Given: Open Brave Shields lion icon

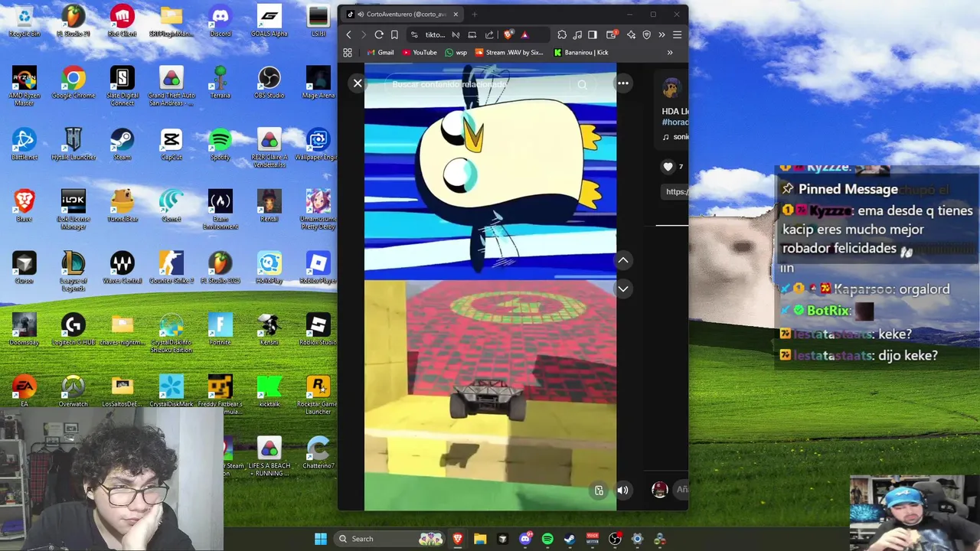Looking at the screenshot, I should [508, 34].
